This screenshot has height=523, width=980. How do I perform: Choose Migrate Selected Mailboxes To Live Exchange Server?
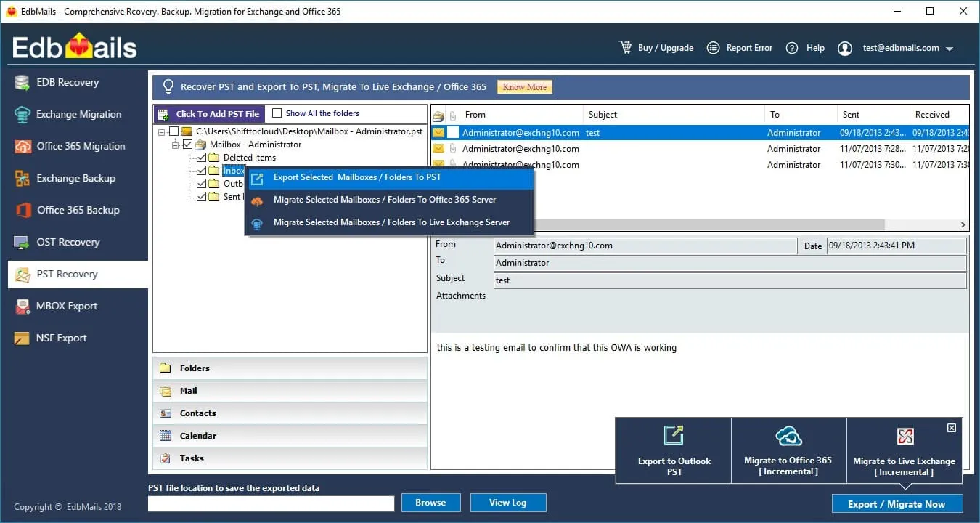[x=390, y=222]
